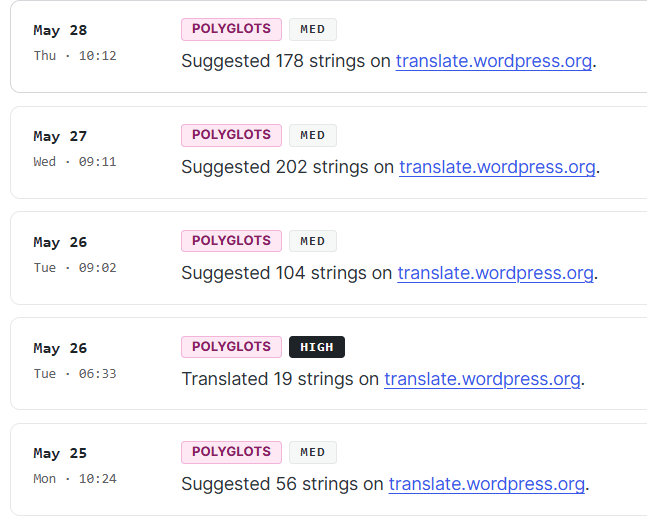
Task: Click MED badge on May 27 entry
Action: click(313, 135)
